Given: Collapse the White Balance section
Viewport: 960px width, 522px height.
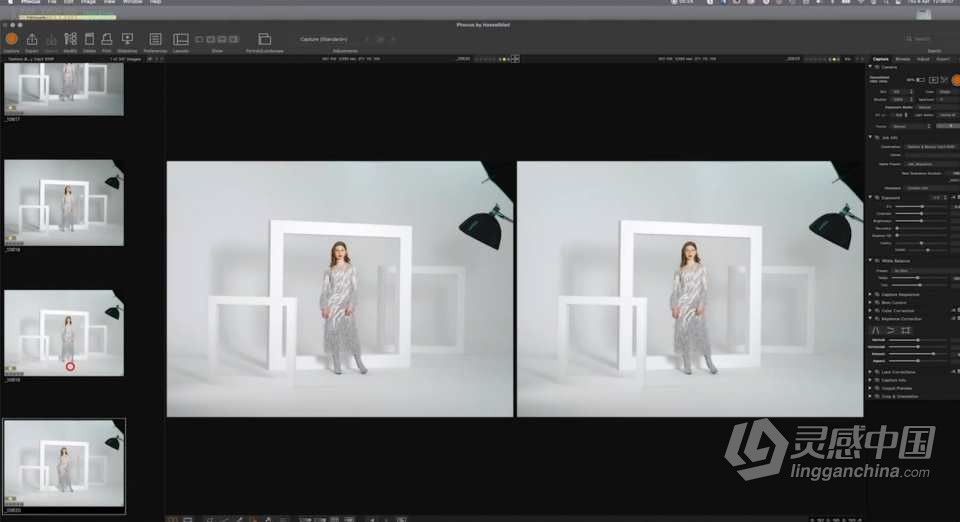Looking at the screenshot, I should coord(871,260).
